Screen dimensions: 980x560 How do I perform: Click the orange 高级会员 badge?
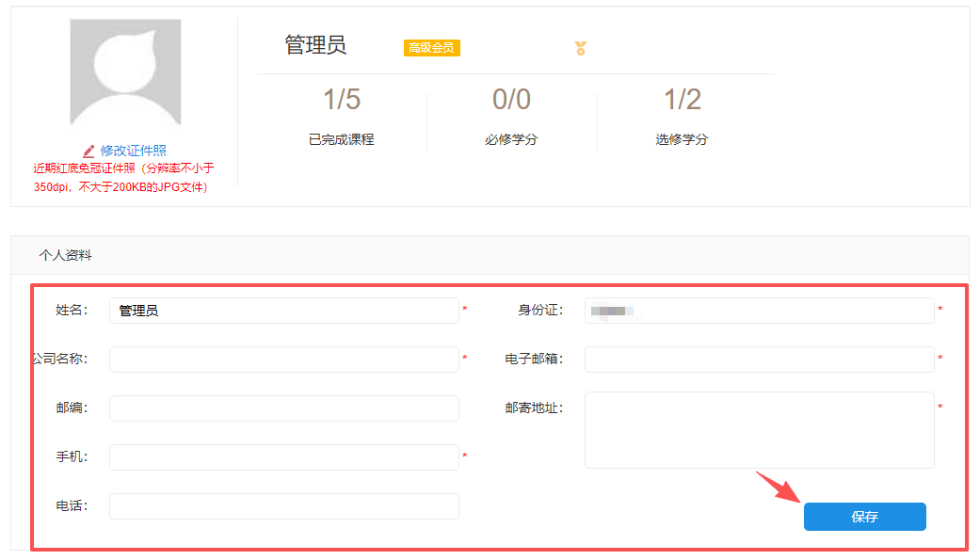432,48
